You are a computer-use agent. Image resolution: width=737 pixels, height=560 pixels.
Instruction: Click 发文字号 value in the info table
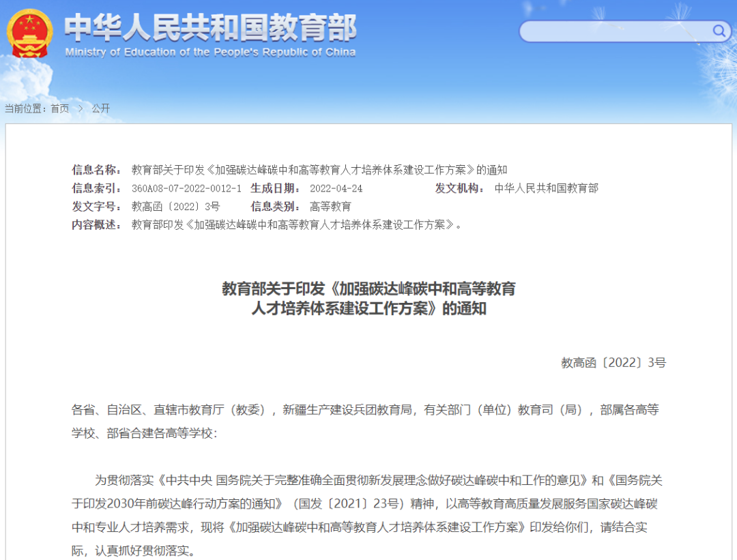coord(175,207)
